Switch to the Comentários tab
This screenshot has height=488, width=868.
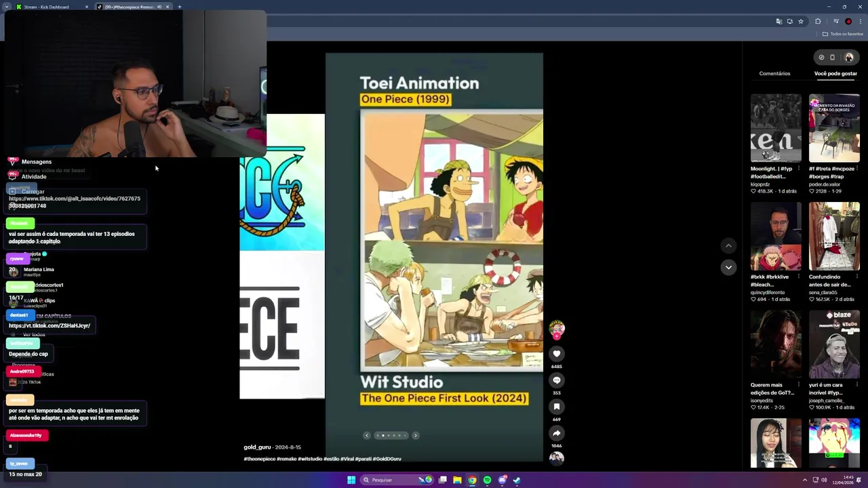tap(774, 73)
